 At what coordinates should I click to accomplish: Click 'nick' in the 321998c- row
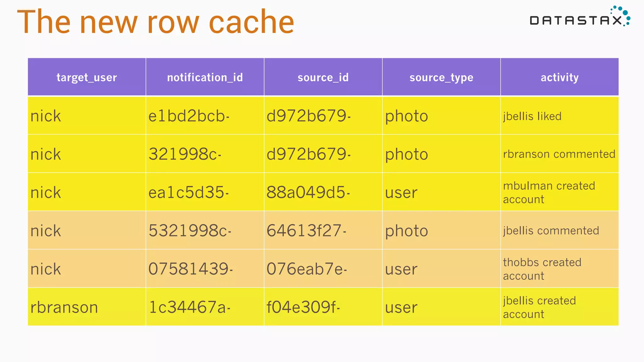click(46, 154)
